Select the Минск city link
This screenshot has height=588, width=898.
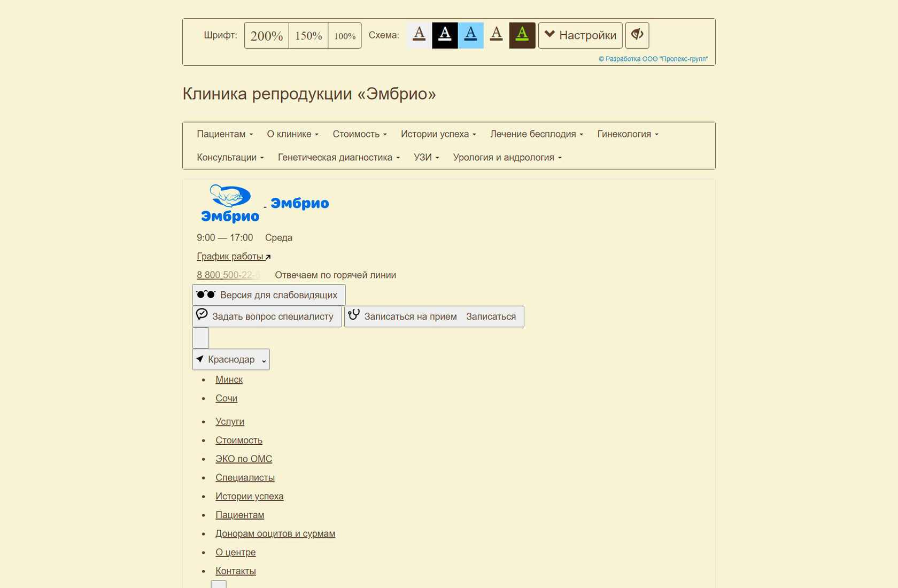[x=229, y=380]
